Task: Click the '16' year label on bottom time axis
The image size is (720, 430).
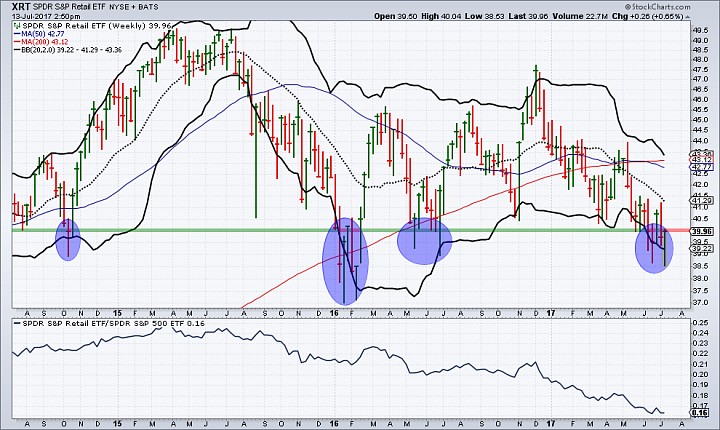Action: point(334,423)
